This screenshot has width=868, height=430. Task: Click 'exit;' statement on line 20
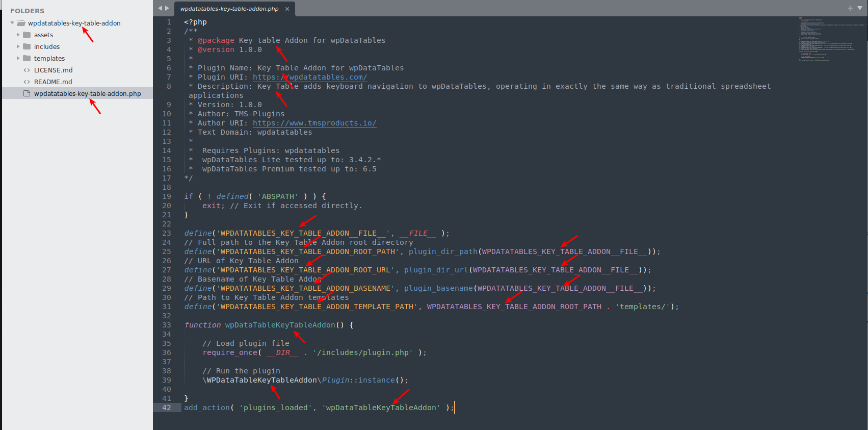(x=214, y=206)
